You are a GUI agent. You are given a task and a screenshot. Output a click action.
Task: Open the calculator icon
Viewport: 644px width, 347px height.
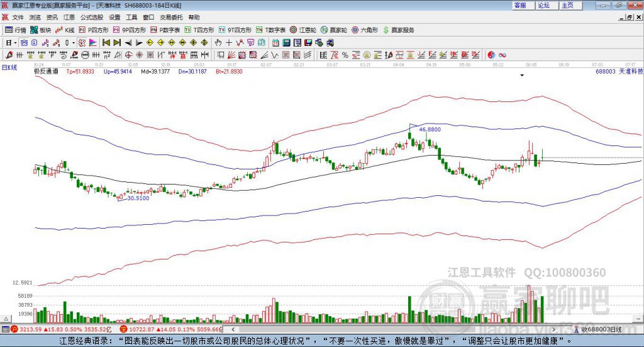click(x=286, y=43)
